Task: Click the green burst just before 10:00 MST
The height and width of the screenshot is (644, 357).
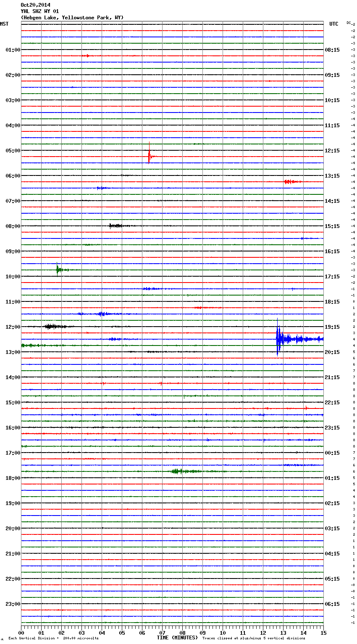Action: point(58,270)
